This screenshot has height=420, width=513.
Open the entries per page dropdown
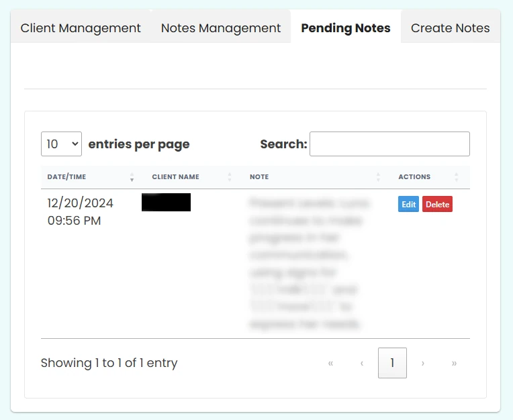61,144
